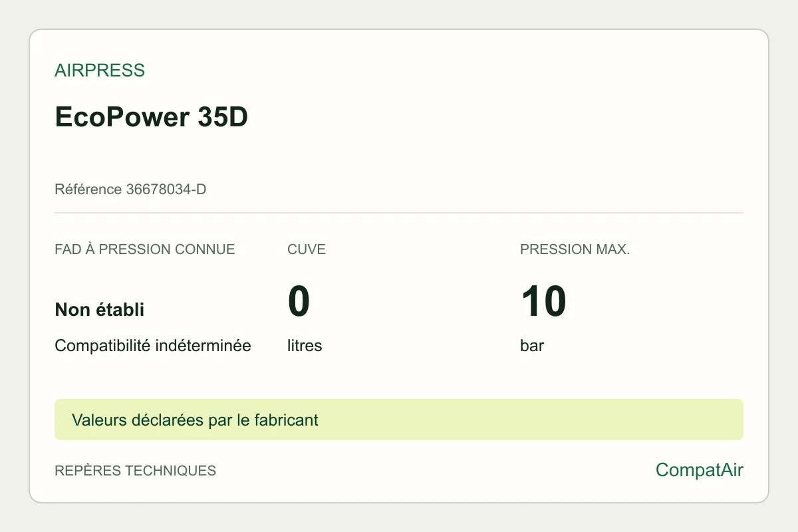Select the Non établi status text
Image resolution: width=798 pixels, height=532 pixels.
click(100, 309)
